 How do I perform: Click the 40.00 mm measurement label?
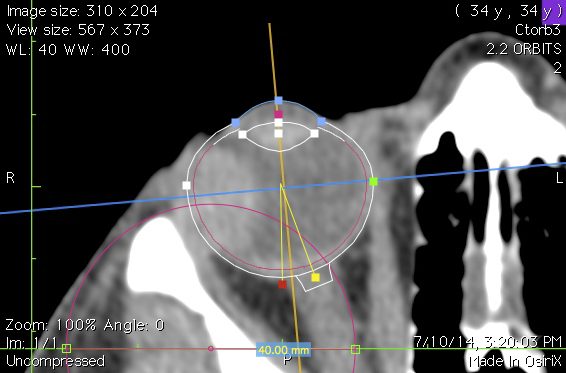point(283,350)
